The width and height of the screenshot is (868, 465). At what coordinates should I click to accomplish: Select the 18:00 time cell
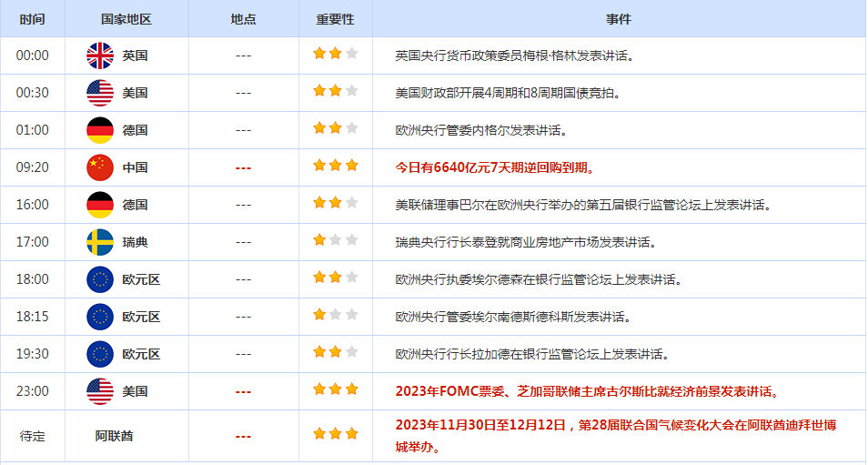(x=32, y=279)
